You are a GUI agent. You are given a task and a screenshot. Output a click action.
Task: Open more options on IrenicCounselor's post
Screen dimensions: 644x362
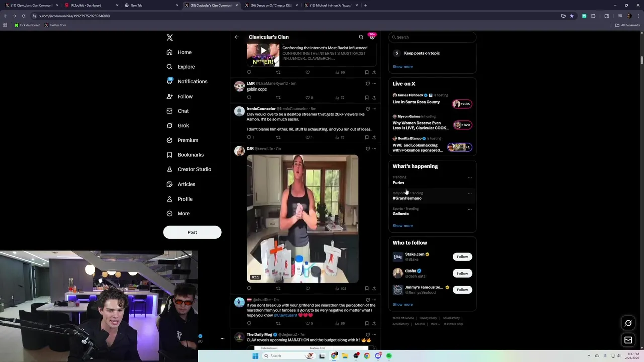374,109
